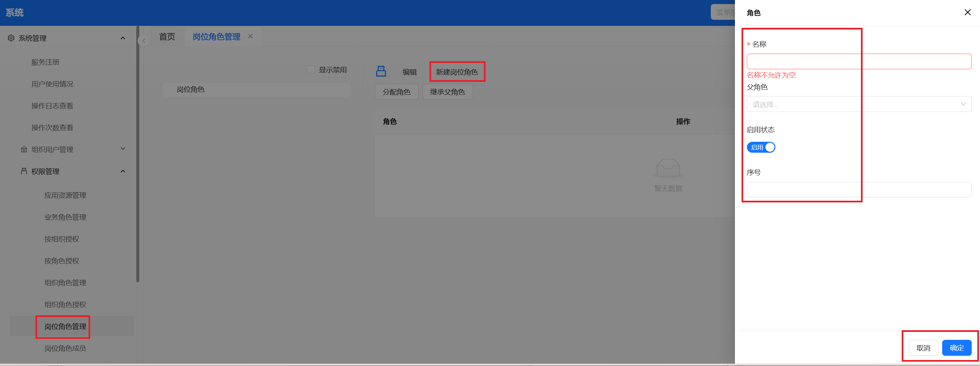980x366 pixels.
Task: Toggle the 启用 status switch
Action: click(761, 147)
